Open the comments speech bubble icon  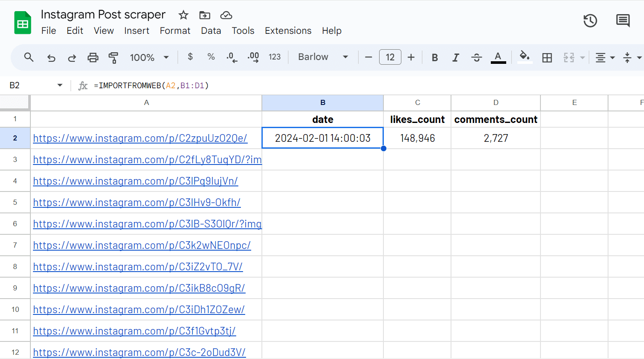[623, 21]
